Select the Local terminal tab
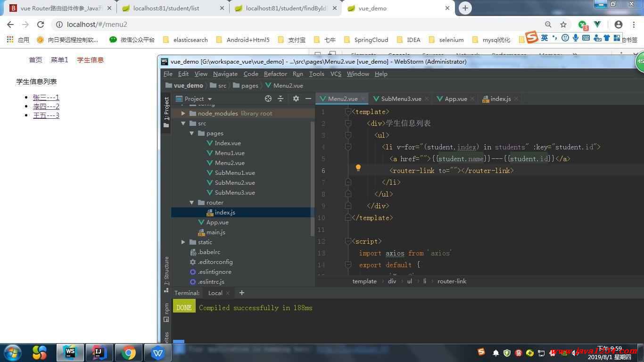Image resolution: width=644 pixels, height=362 pixels. [x=215, y=293]
